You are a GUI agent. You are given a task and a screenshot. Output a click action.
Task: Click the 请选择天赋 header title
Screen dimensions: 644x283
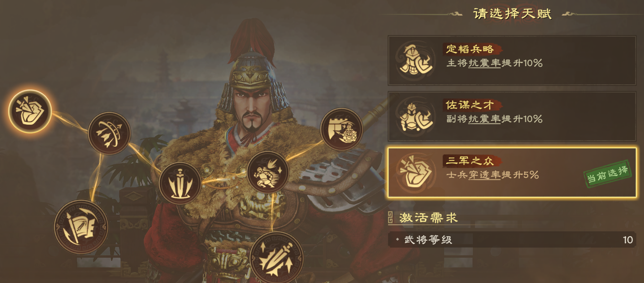tap(512, 14)
